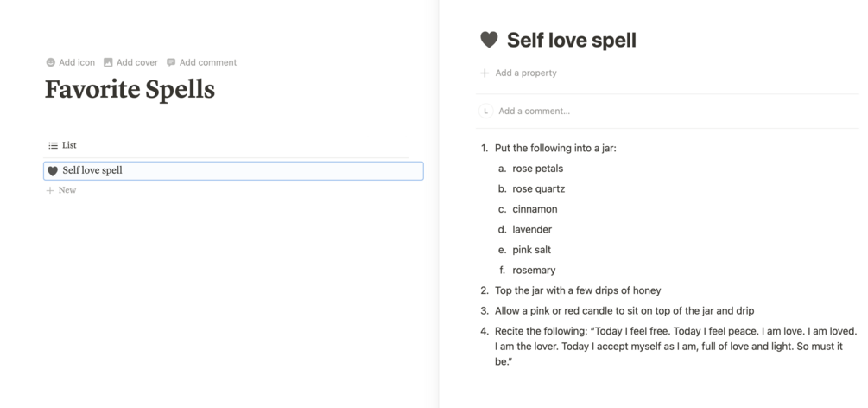Click the plus icon to add a property
Image resolution: width=868 pixels, height=408 pixels.
pos(485,73)
